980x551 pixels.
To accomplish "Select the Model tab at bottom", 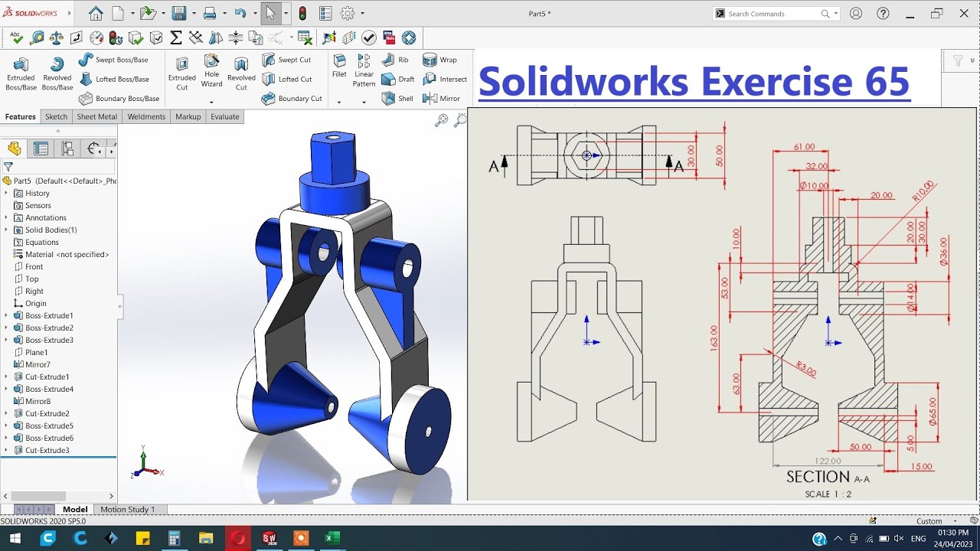I will pyautogui.click(x=75, y=509).
